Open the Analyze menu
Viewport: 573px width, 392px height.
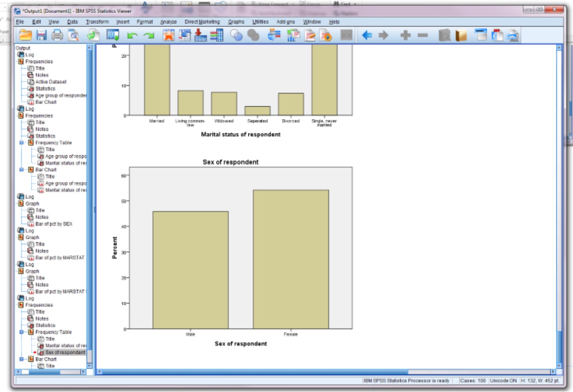168,22
